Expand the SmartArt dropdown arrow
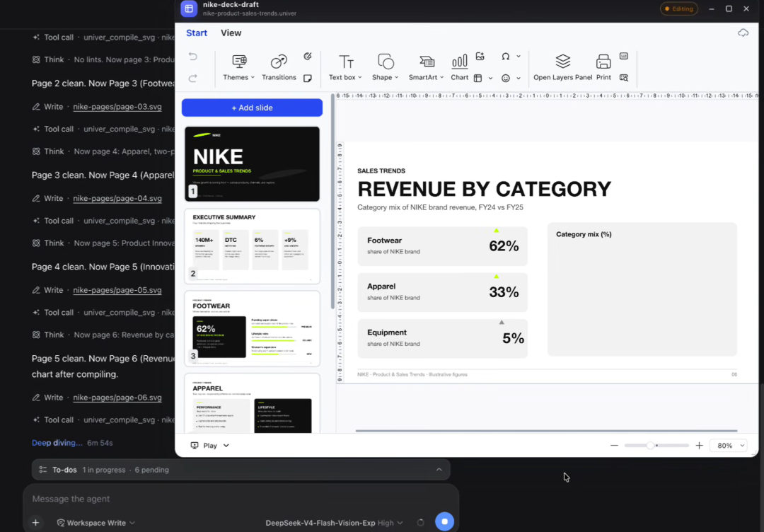Image resolution: width=764 pixels, height=532 pixels. click(x=442, y=77)
